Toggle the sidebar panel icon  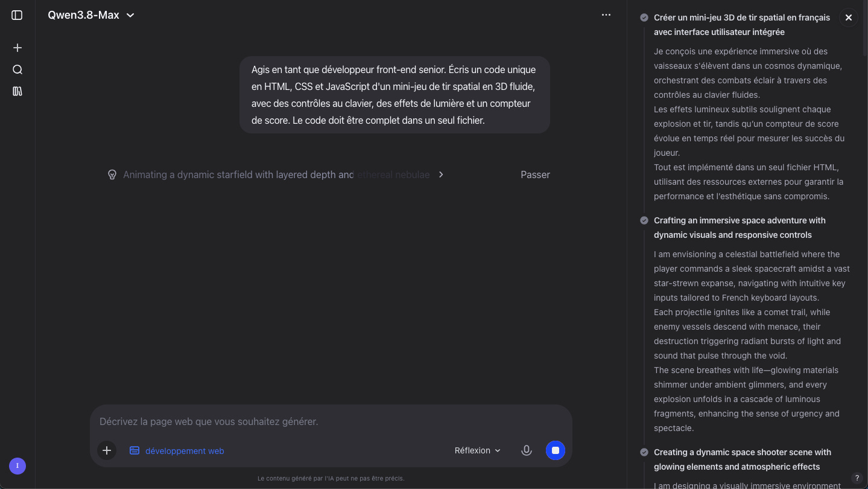pyautogui.click(x=17, y=15)
